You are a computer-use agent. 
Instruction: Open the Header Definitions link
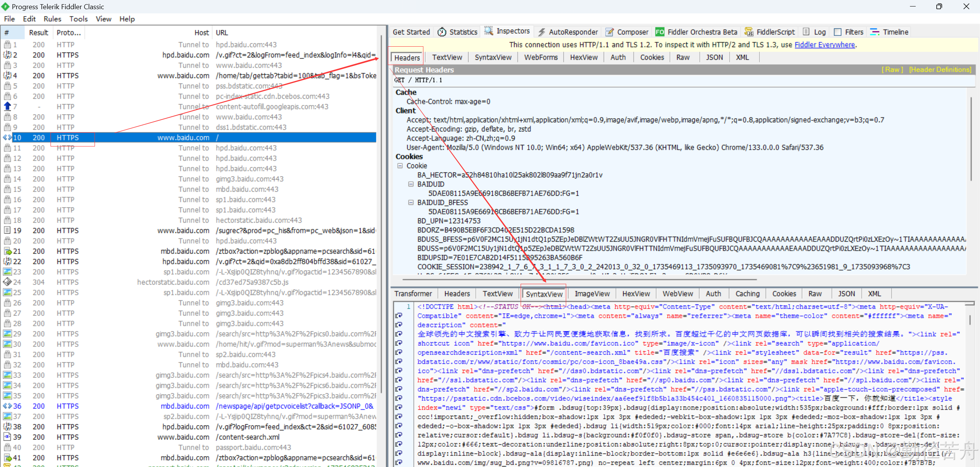(x=940, y=70)
